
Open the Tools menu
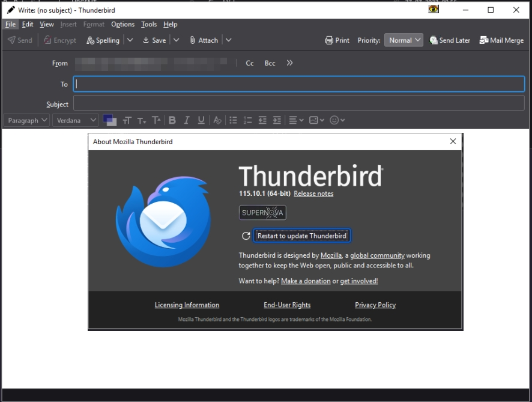(149, 24)
